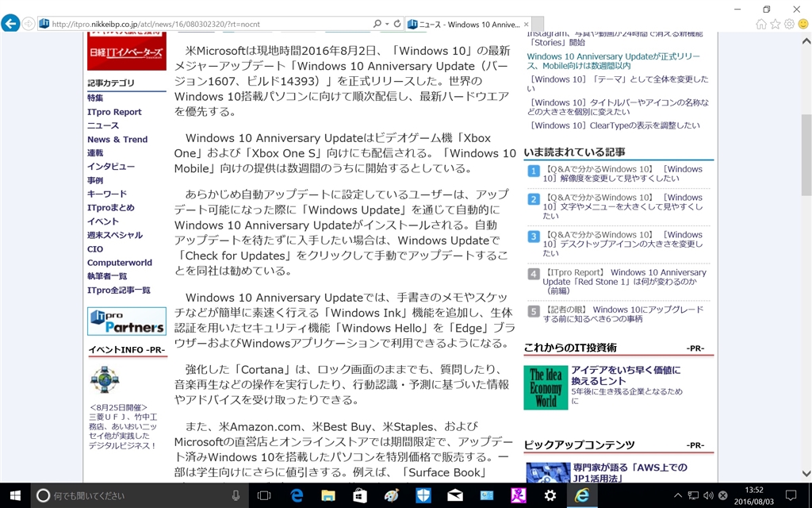
Task: Open the 執筆者一覧 link
Action: pyautogui.click(x=107, y=276)
